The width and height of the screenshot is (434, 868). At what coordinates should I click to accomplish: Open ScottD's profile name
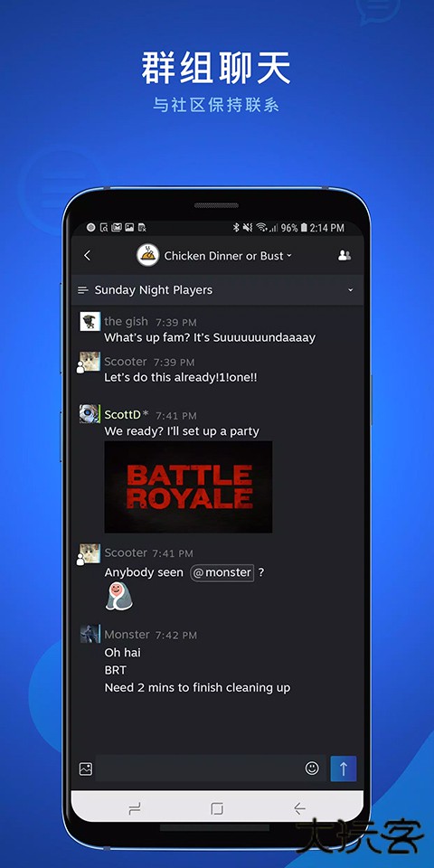tap(122, 414)
